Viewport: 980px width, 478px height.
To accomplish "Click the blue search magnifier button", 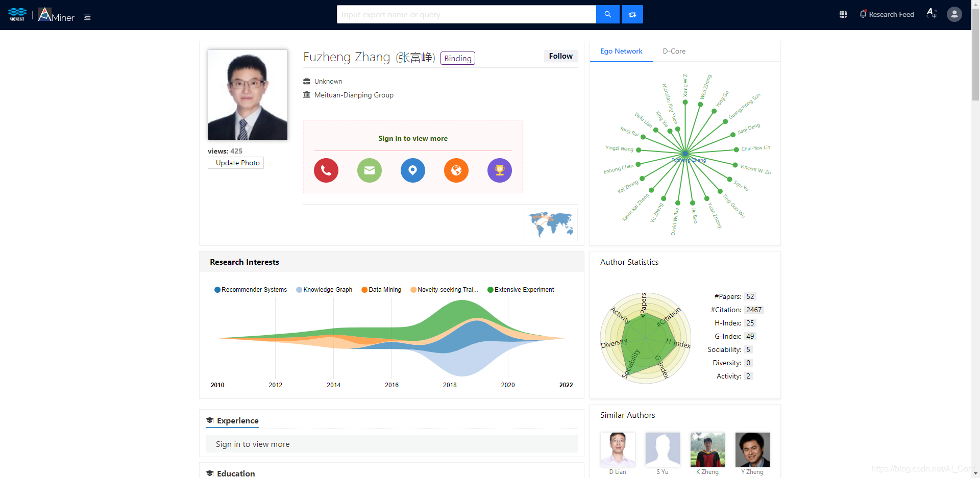I will [x=607, y=14].
